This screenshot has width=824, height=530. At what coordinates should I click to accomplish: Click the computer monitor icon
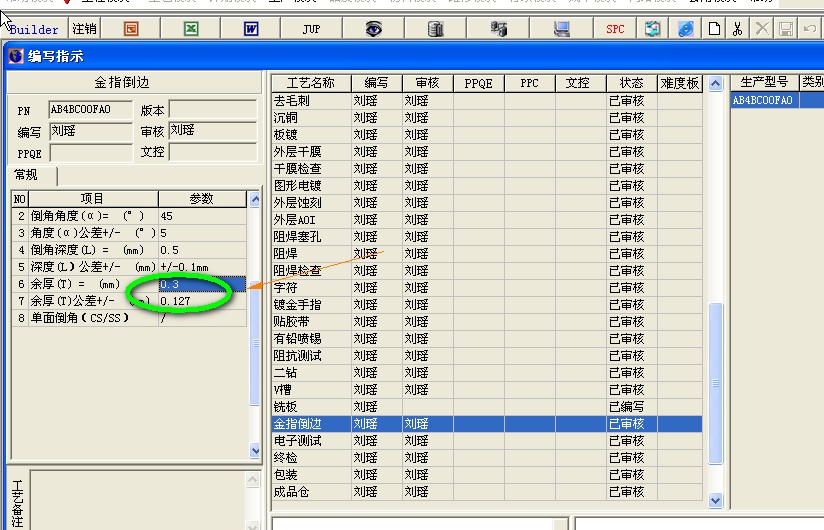pos(561,29)
